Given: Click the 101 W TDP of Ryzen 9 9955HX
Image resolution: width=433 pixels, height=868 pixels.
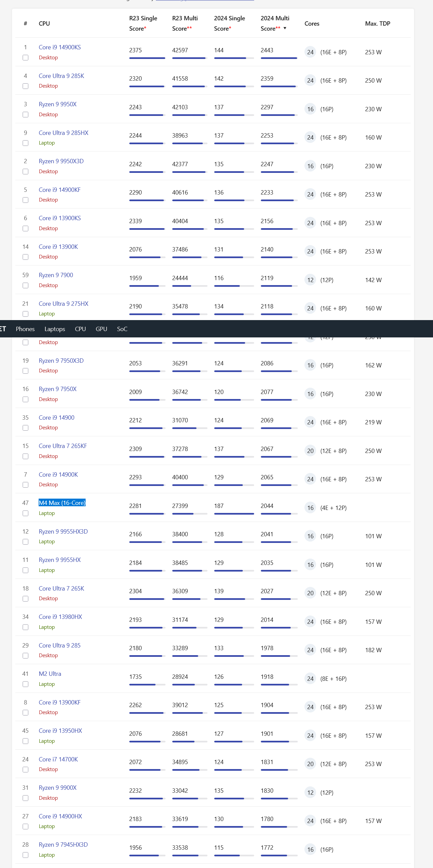Looking at the screenshot, I should 373,565.
